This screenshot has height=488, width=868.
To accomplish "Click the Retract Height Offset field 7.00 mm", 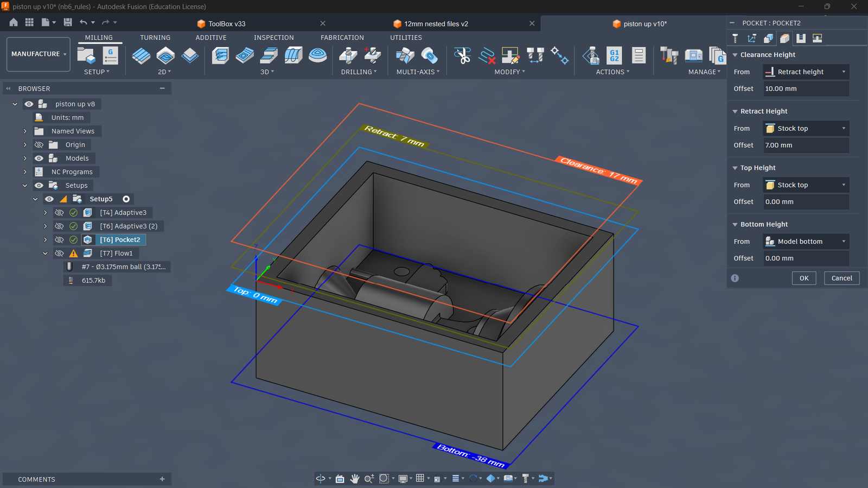I will click(x=806, y=145).
